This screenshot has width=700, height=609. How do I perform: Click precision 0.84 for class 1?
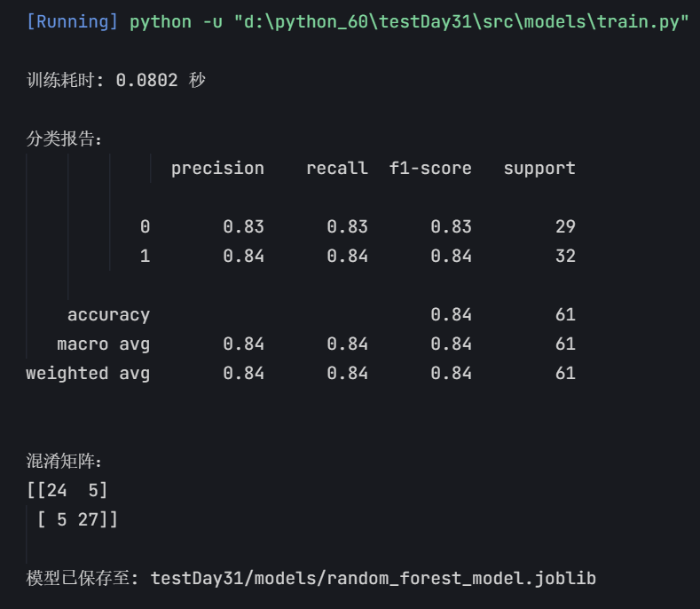pos(244,256)
